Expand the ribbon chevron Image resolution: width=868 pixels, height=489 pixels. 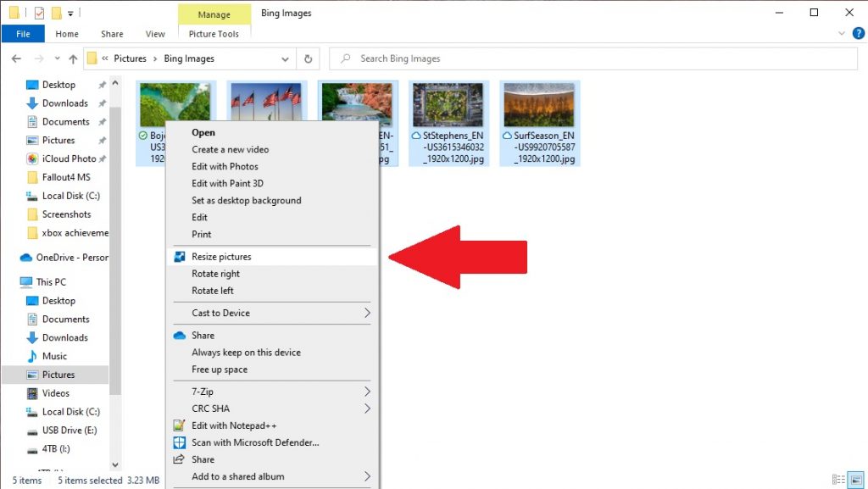coord(842,33)
